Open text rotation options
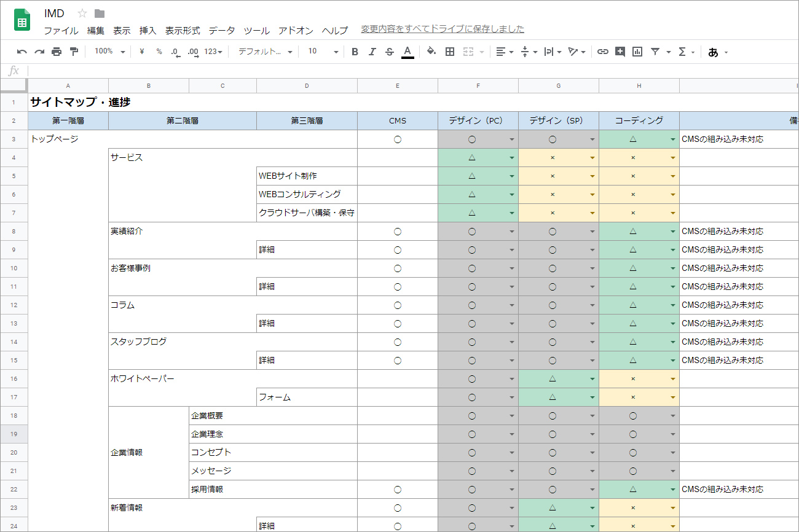 pos(577,52)
